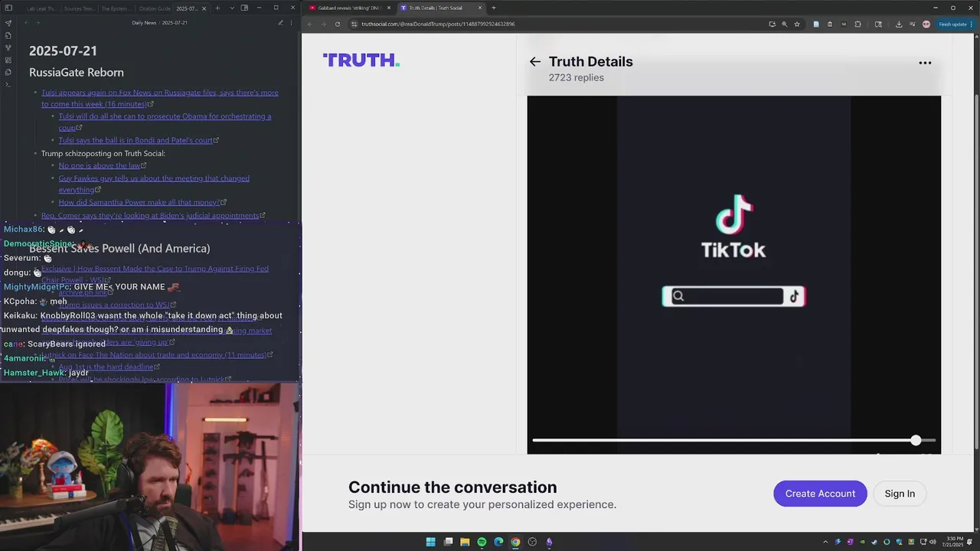
Task: Open the three-dot menu in Truth Details header
Action: tap(925, 63)
